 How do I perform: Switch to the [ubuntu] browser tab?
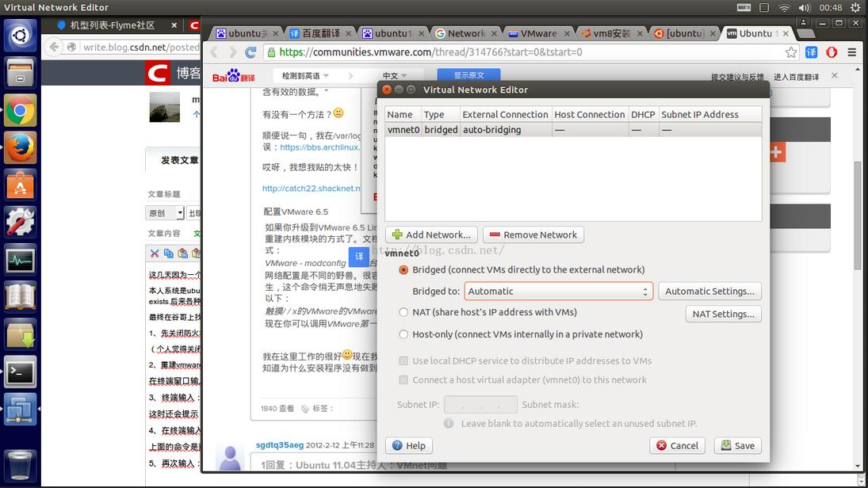click(684, 33)
